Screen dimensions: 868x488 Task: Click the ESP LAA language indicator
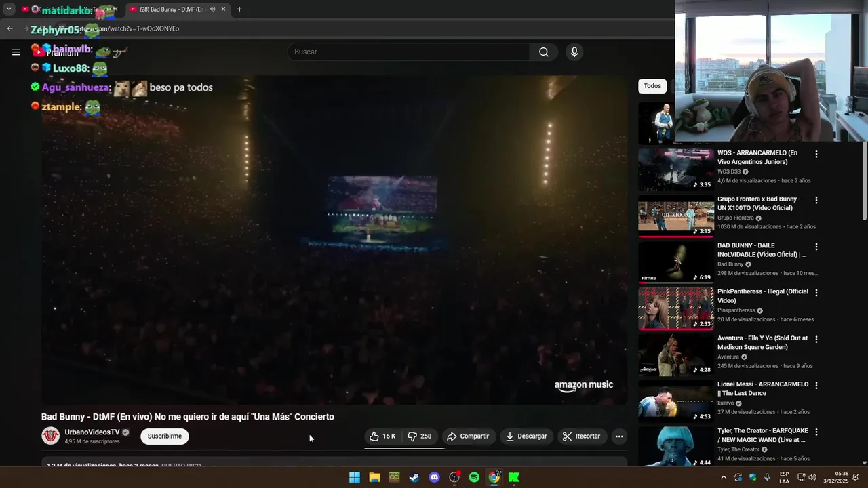pos(784,477)
